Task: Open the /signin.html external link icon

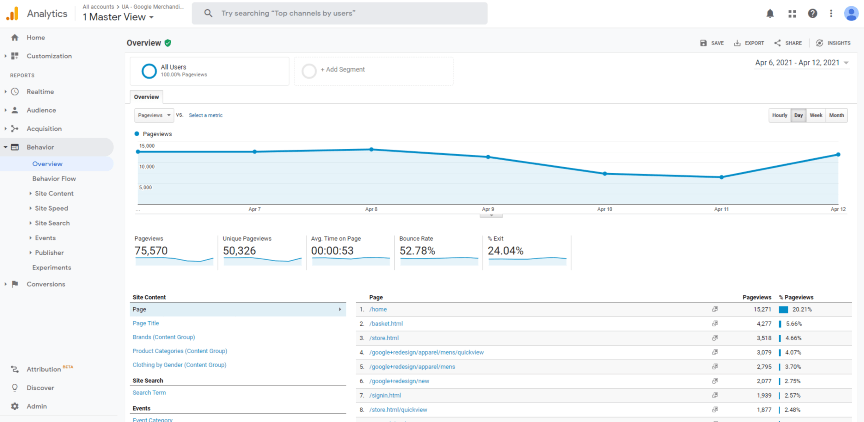Action: tap(715, 396)
